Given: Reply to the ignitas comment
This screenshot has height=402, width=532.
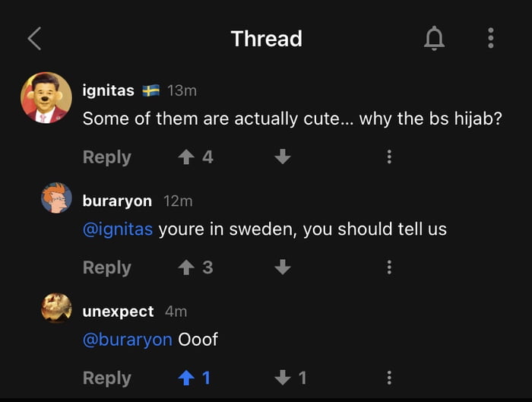Looking at the screenshot, I should point(106,157).
